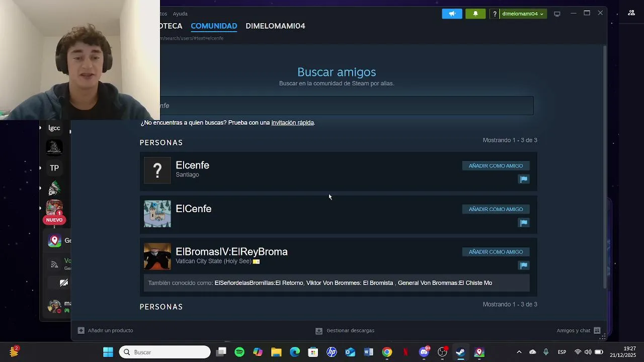
Task: Open Task View on the taskbar
Action: (221, 352)
